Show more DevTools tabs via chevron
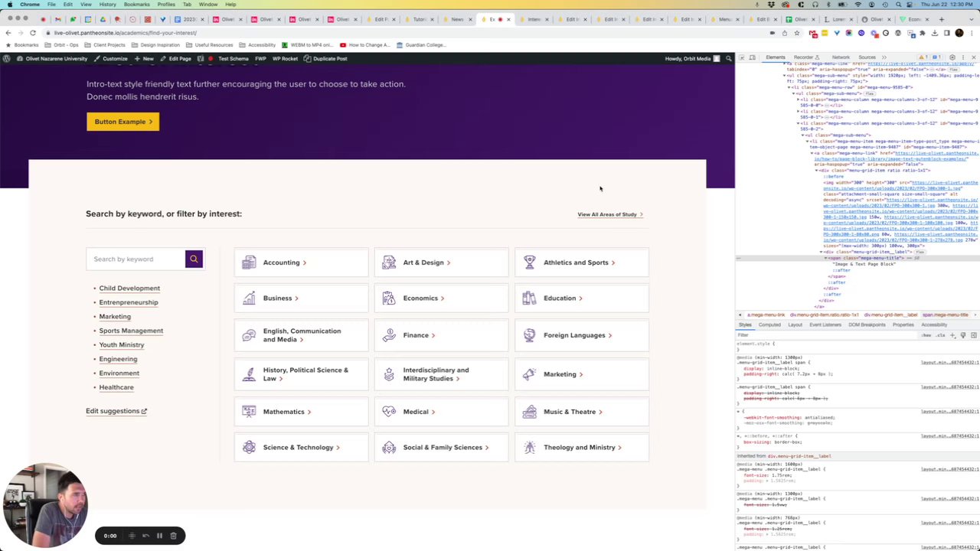The width and height of the screenshot is (980, 551). (884, 57)
